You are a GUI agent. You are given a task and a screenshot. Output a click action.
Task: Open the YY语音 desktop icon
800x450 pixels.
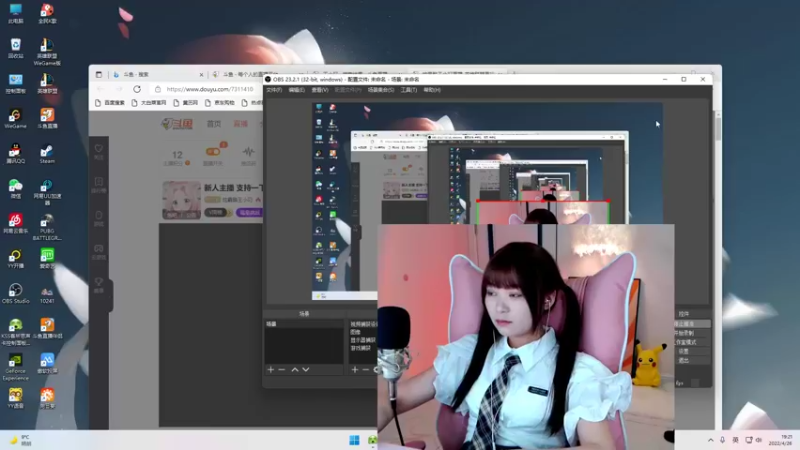click(15, 398)
